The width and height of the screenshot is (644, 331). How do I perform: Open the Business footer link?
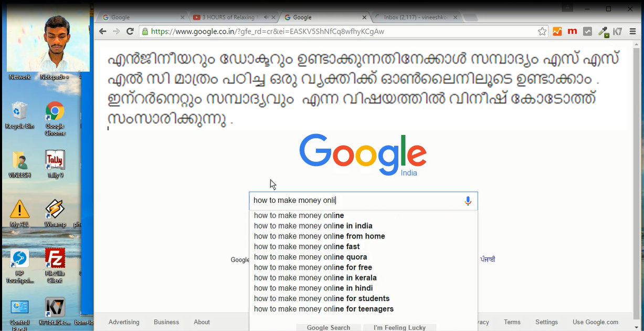tap(166, 322)
